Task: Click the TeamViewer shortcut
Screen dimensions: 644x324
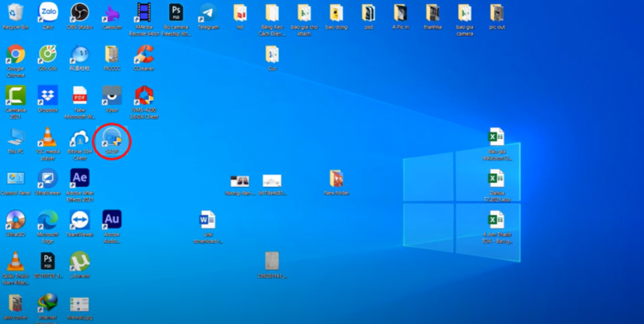Action: click(x=80, y=220)
